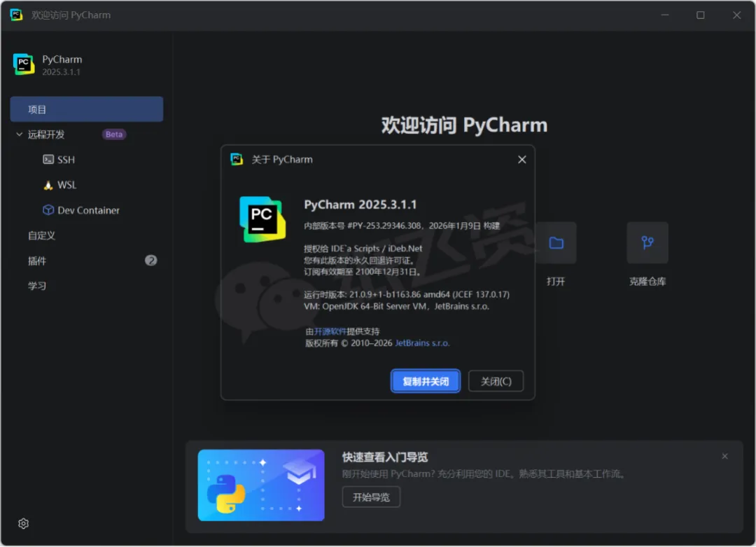
Task: Click the plugins update count badge 2
Action: 151,261
